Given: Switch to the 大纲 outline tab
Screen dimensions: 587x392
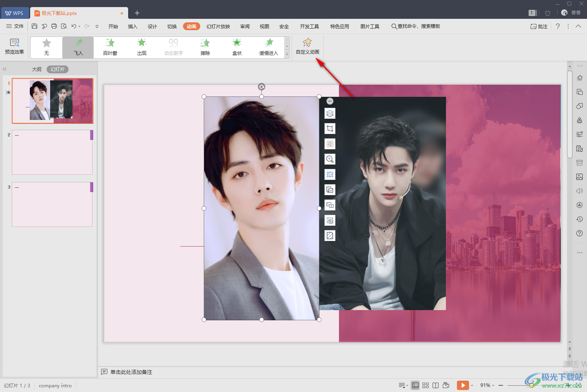Looking at the screenshot, I should click(x=36, y=69).
